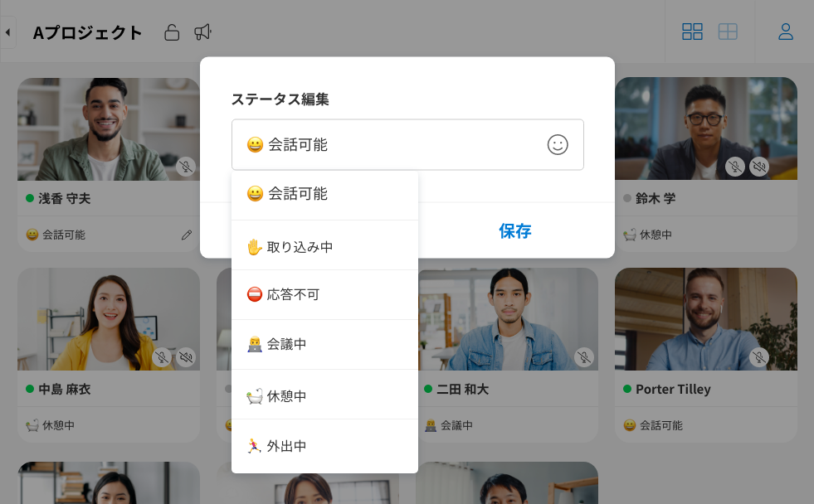Collapse the panel with the left chevron icon
The image size is (814, 504).
pos(7,31)
